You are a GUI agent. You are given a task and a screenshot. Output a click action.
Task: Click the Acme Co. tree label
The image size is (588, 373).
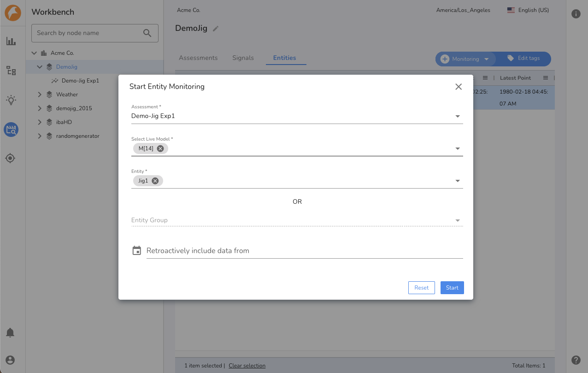point(62,53)
